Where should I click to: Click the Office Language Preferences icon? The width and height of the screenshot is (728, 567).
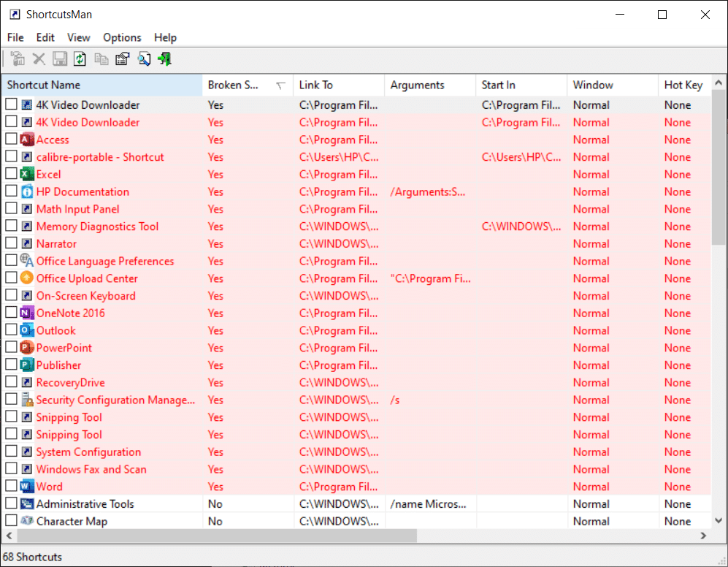[x=27, y=261]
